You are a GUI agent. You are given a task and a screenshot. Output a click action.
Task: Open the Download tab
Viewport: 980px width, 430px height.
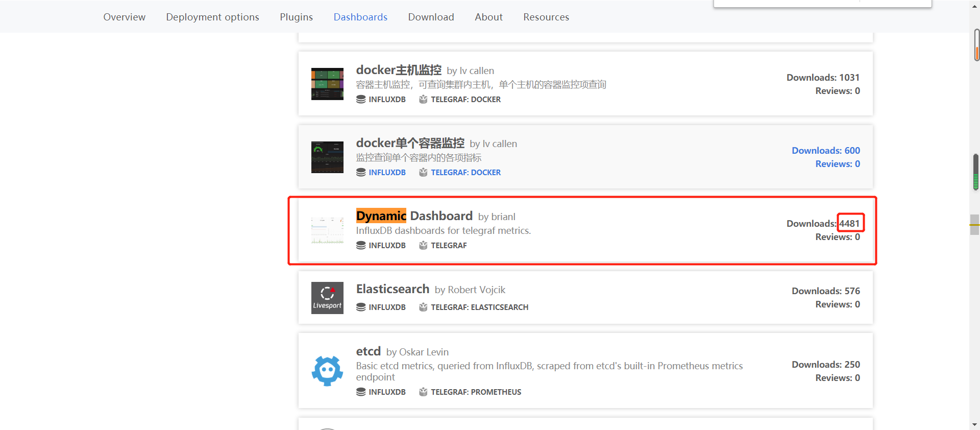click(431, 17)
